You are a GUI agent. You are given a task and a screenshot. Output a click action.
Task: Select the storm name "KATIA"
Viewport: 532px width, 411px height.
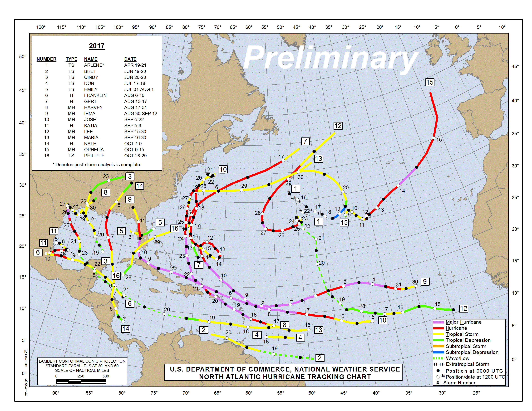[91, 126]
